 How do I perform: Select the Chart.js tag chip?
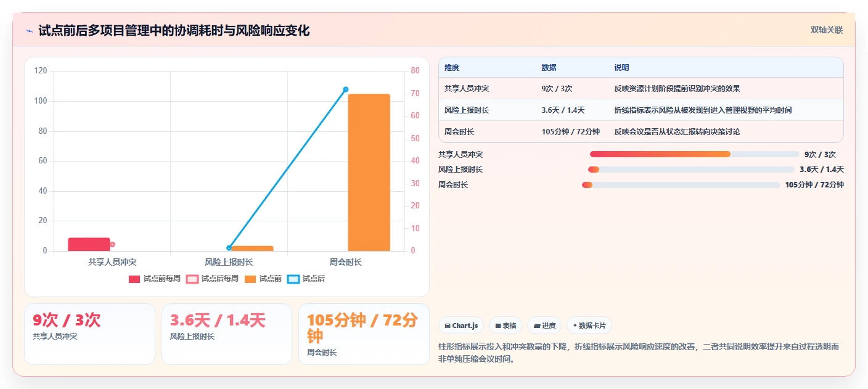[461, 326]
